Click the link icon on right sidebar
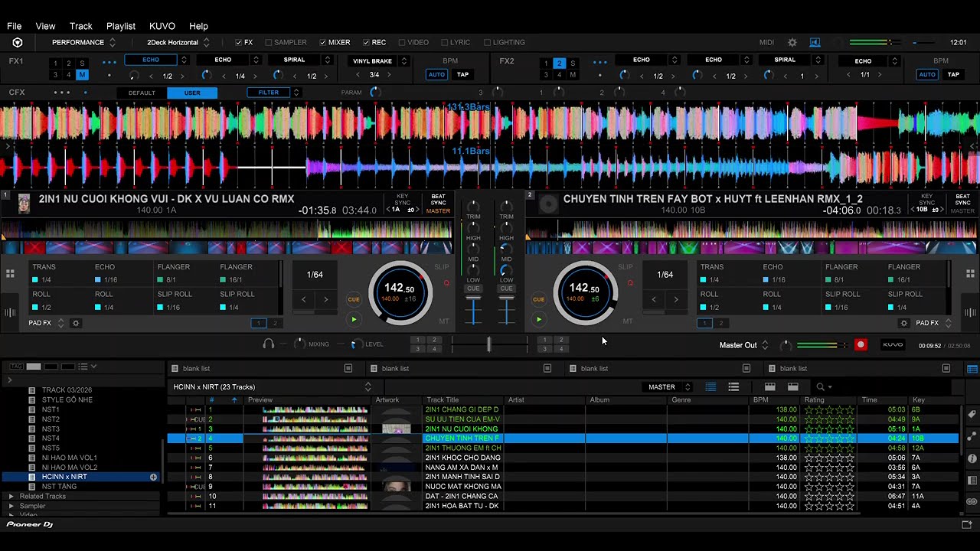The width and height of the screenshot is (980, 551). pyautogui.click(x=972, y=502)
